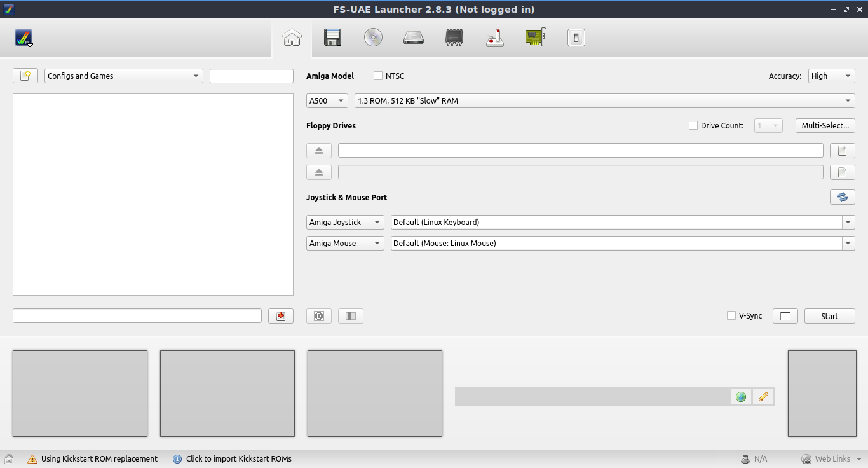Click to import Kickstart ROMs link

tap(239, 458)
